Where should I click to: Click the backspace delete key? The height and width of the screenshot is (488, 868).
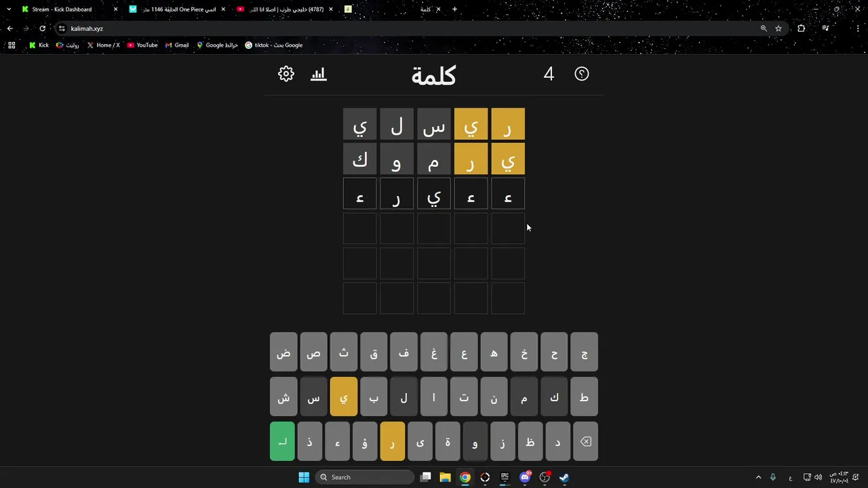click(586, 441)
